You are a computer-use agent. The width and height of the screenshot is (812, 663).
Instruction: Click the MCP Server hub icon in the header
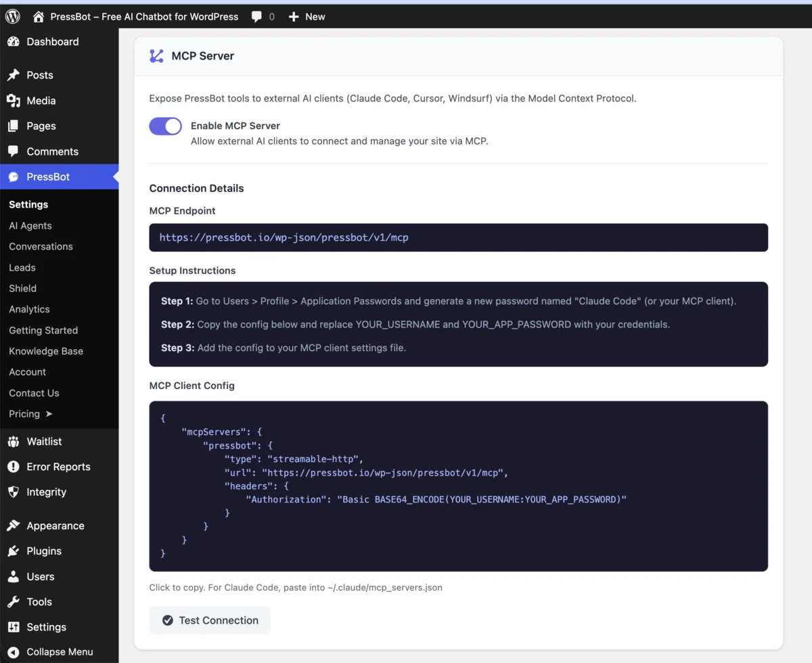tap(157, 56)
